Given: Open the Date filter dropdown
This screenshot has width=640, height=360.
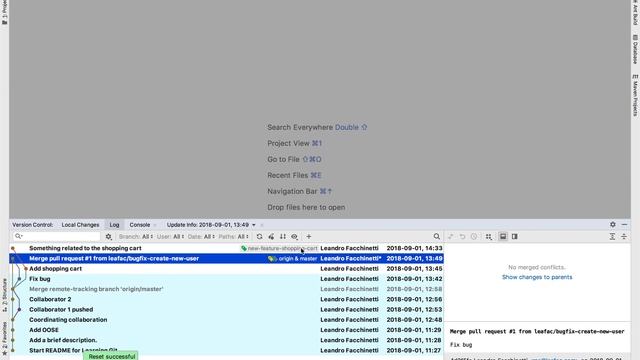Looking at the screenshot, I should [201, 236].
